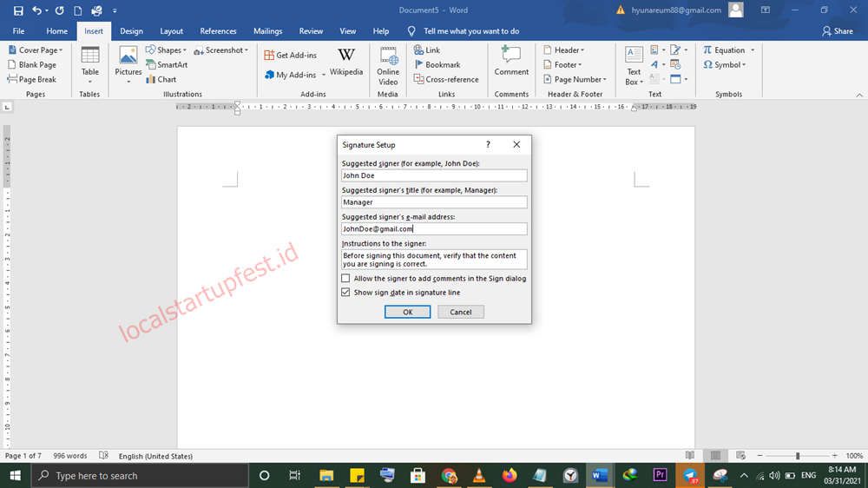Open the Footer dropdown
The image size is (868, 488).
point(580,65)
